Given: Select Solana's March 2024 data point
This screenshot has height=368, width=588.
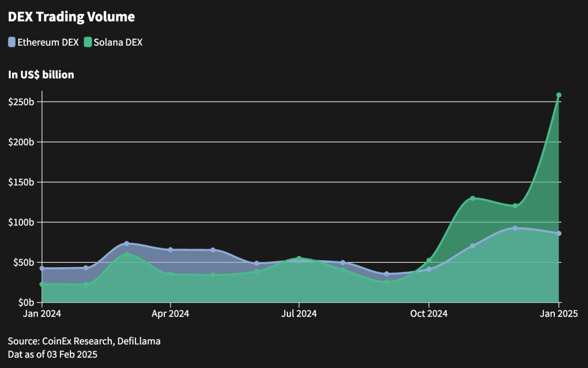Looking at the screenshot, I should (127, 255).
